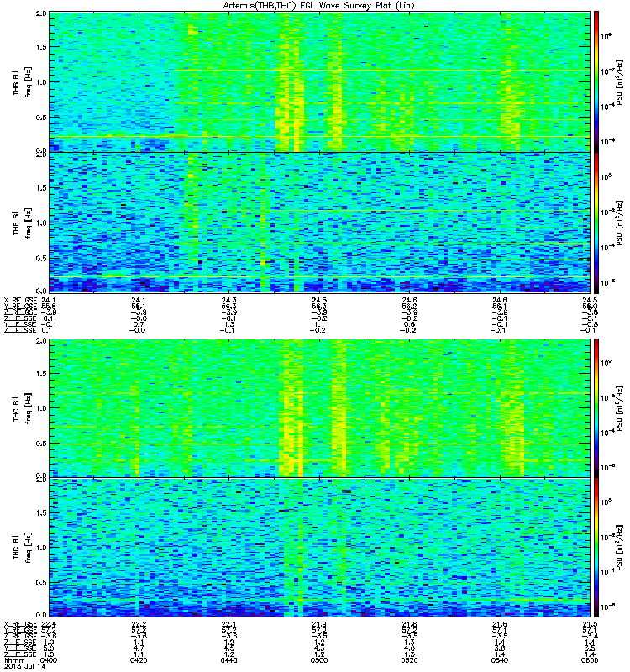Click the THC X_RE_GSE value "22.4" at 0400
The width and height of the screenshot is (630, 672).
(49, 624)
